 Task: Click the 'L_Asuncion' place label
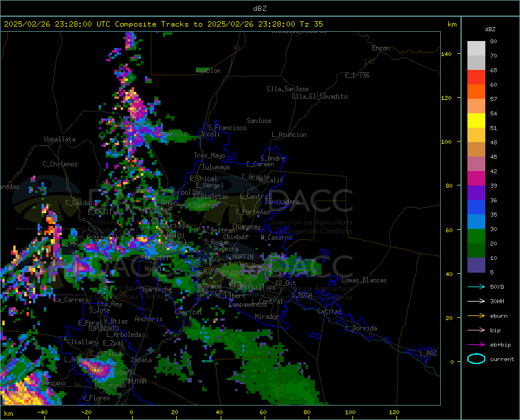tap(289, 135)
